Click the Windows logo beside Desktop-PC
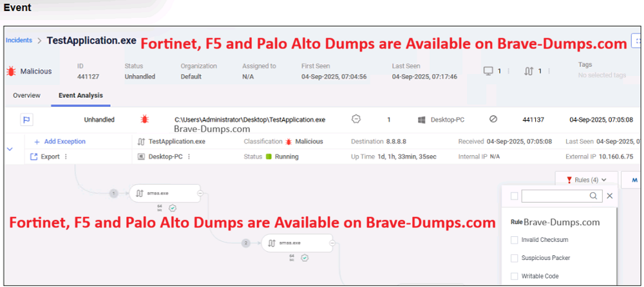 point(422,120)
